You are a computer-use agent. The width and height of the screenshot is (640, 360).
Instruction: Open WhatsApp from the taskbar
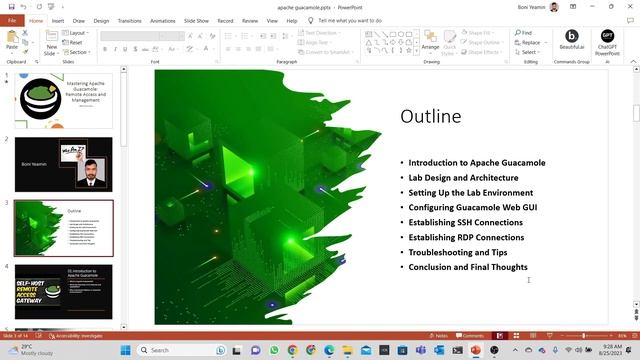[x=274, y=350]
